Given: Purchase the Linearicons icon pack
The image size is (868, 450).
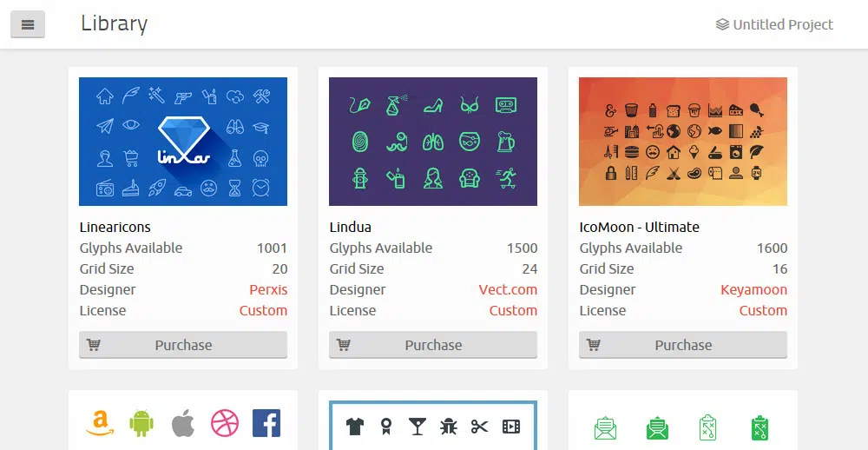Looking at the screenshot, I should (183, 345).
